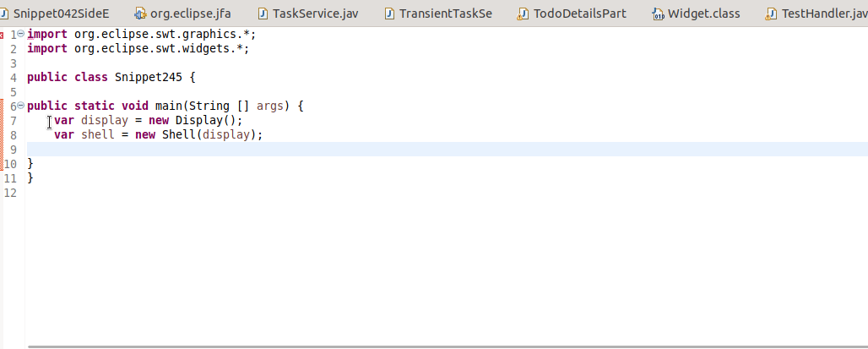
Task: Click line number 12 in the gutter
Action: (x=10, y=193)
